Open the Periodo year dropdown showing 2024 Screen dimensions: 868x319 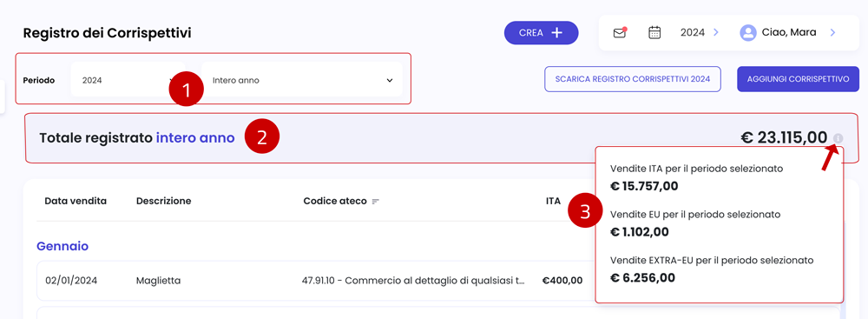pyautogui.click(x=128, y=80)
